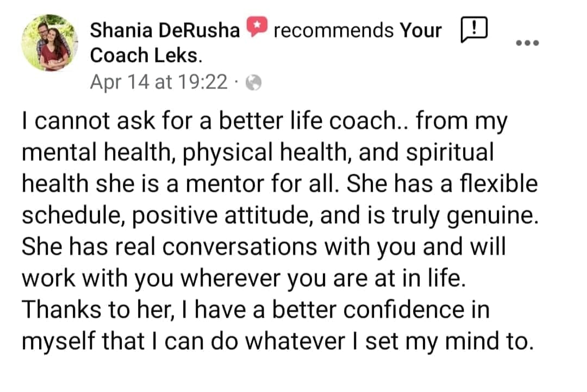This screenshot has height=392, width=587.
Task: Open Shania DeRusha's profile picture
Action: tap(50, 43)
